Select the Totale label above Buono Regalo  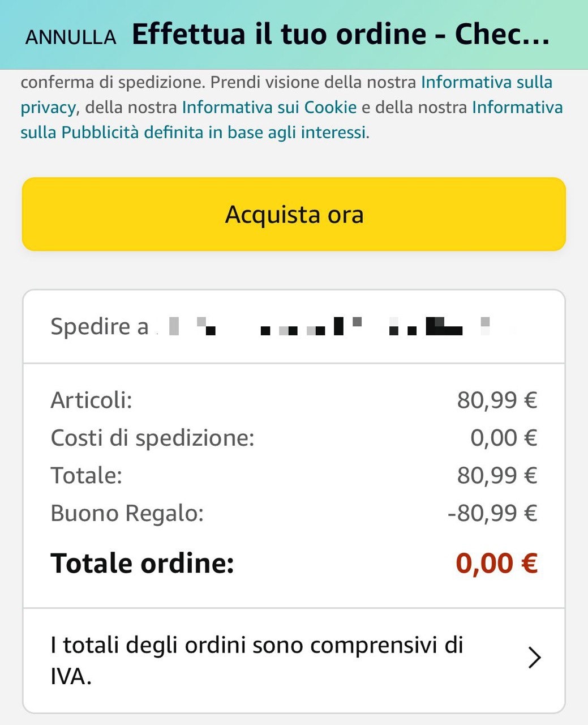pyautogui.click(x=86, y=475)
